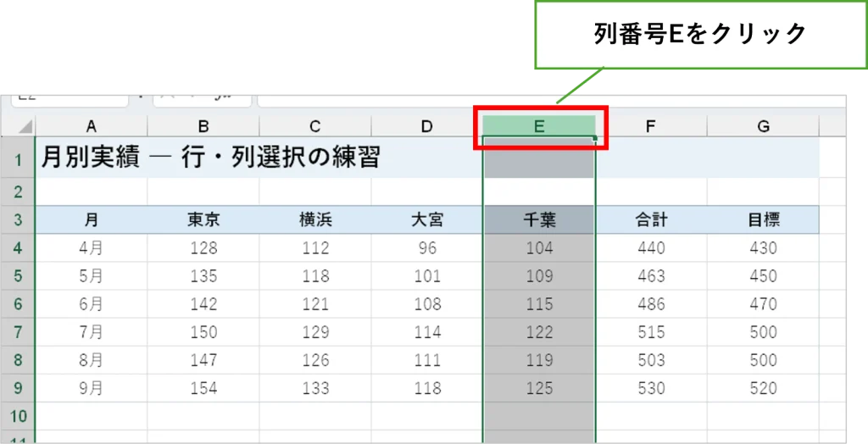Image resolution: width=868 pixels, height=444 pixels.
Task: Click the cell 8月
Action: click(92, 360)
